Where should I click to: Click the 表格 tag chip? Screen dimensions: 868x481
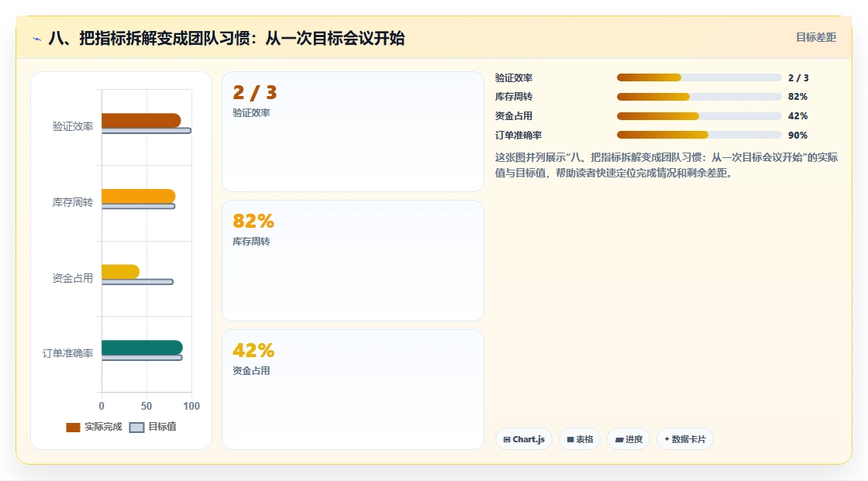(580, 439)
